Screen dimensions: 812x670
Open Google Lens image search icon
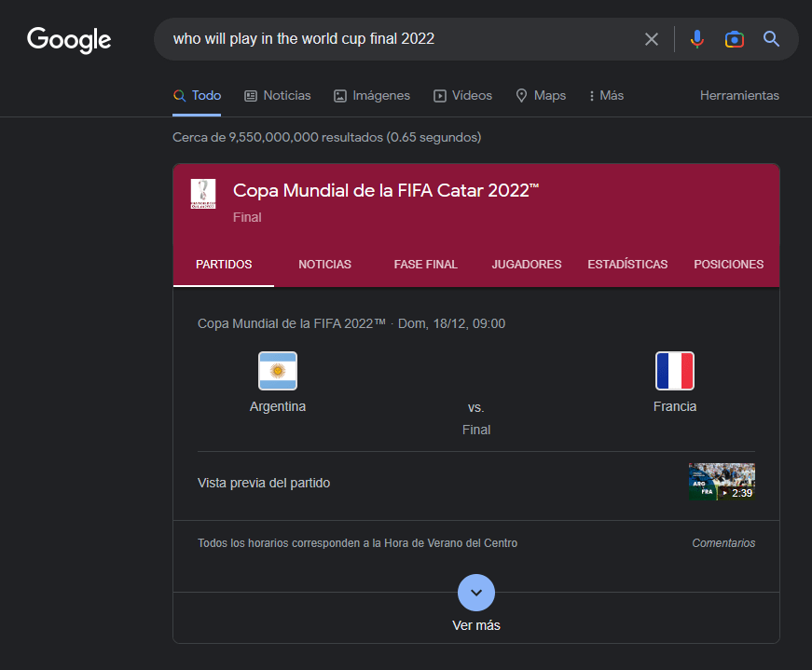point(735,39)
